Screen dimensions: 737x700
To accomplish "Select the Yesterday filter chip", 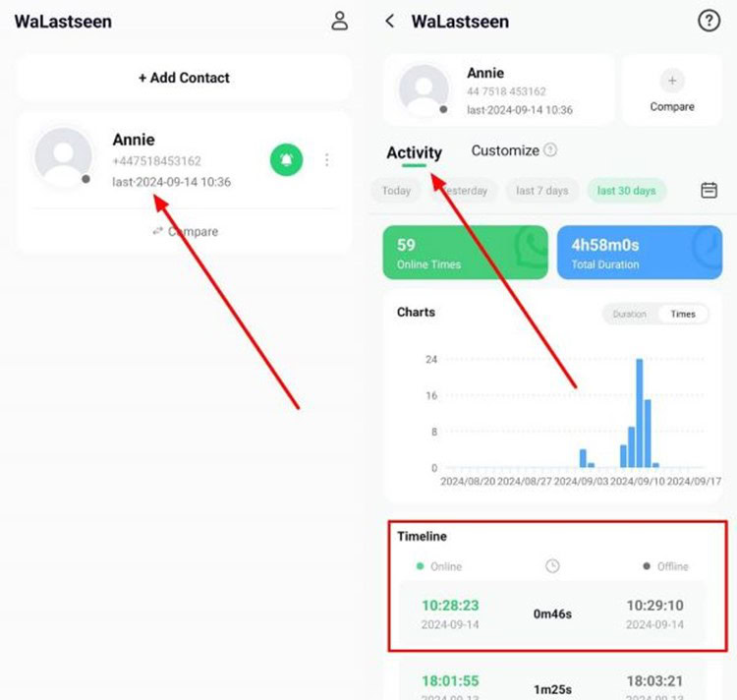I will tap(465, 191).
